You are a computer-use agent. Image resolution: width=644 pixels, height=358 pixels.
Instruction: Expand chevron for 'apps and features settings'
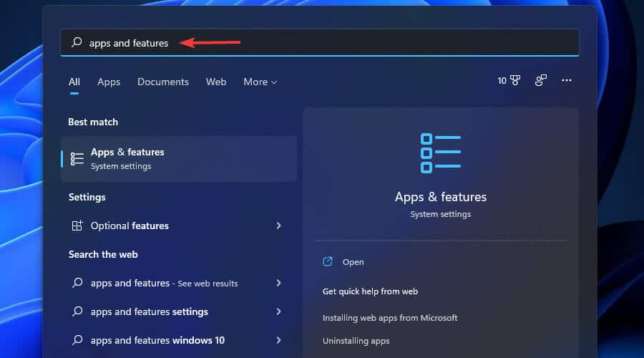point(278,311)
